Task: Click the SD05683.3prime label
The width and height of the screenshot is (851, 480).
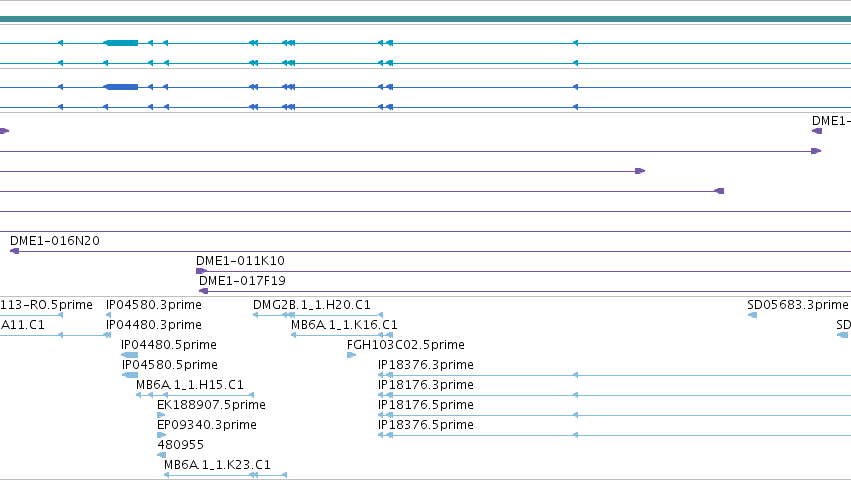Action: [x=798, y=305]
